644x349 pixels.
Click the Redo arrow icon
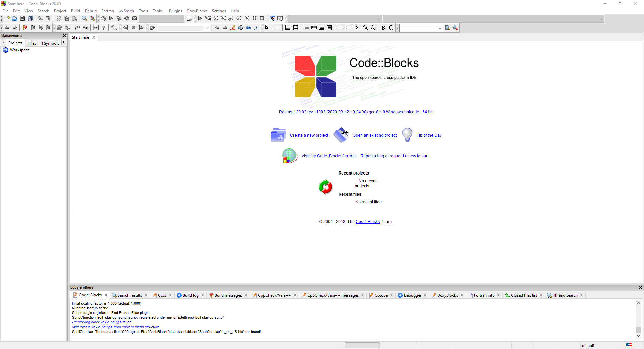click(x=48, y=18)
